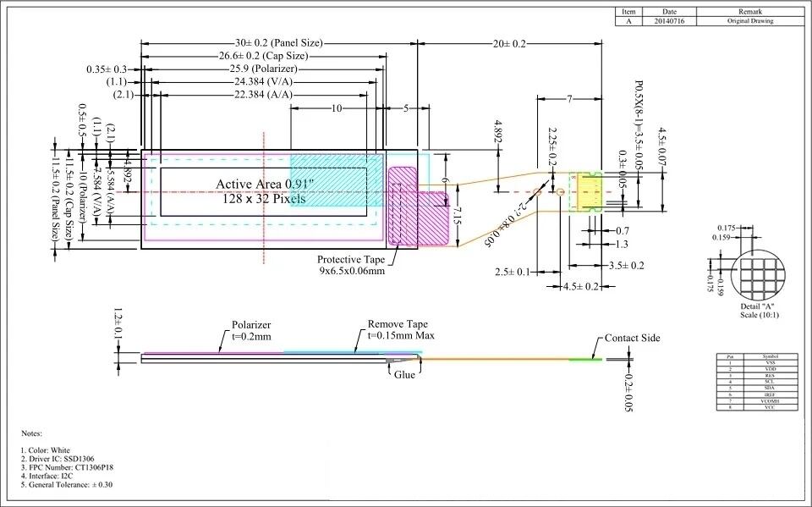Click the "2.5± 0.1" dimension label
This screenshot has width=812, height=507.
tap(513, 273)
